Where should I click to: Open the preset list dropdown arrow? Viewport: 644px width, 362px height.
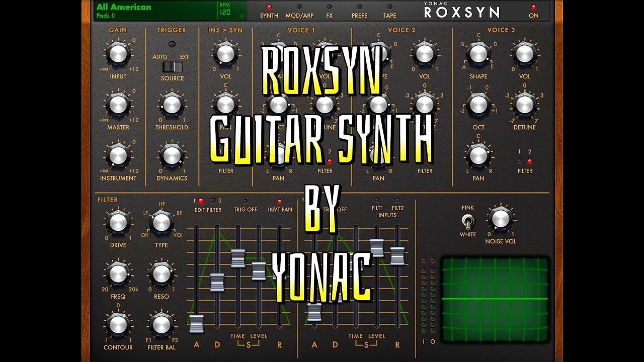pos(242,16)
